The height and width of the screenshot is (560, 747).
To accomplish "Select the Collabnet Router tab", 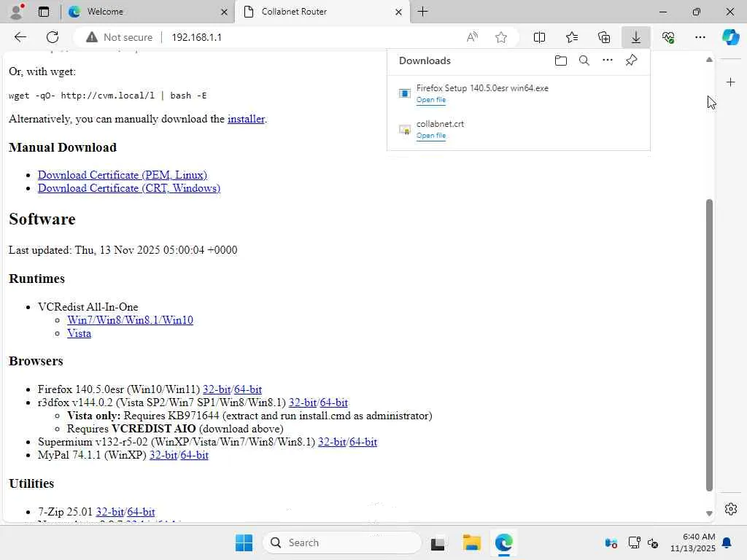I will pyautogui.click(x=322, y=12).
